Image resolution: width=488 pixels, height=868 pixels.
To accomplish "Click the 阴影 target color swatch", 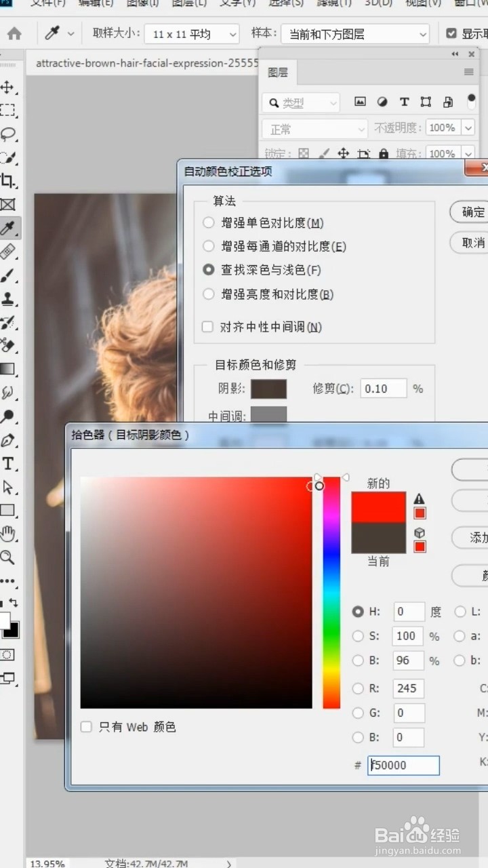I will pos(269,389).
